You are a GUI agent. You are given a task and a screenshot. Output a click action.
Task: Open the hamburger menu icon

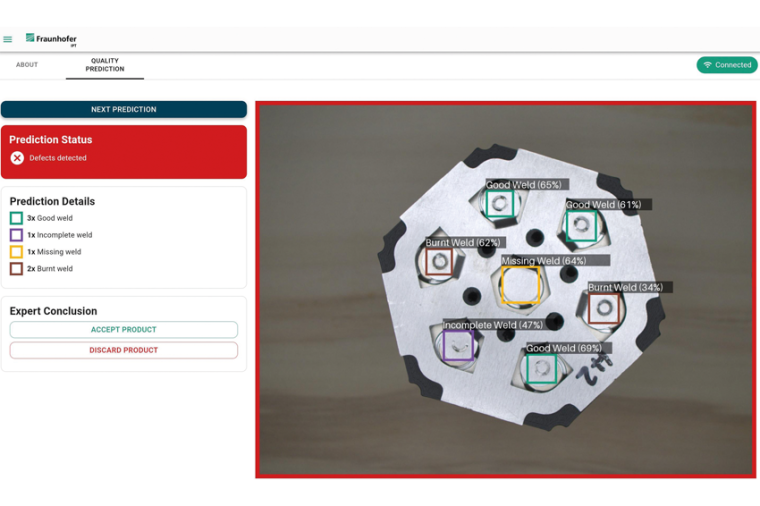click(x=8, y=40)
